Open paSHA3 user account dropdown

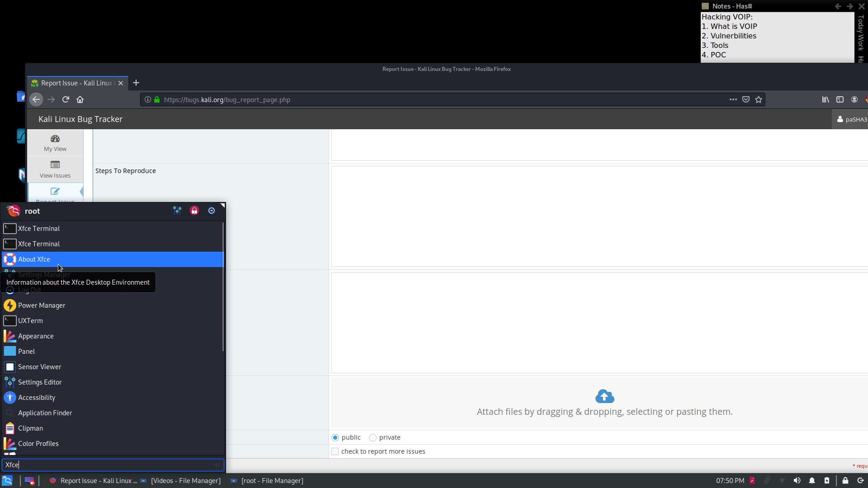[x=851, y=119]
